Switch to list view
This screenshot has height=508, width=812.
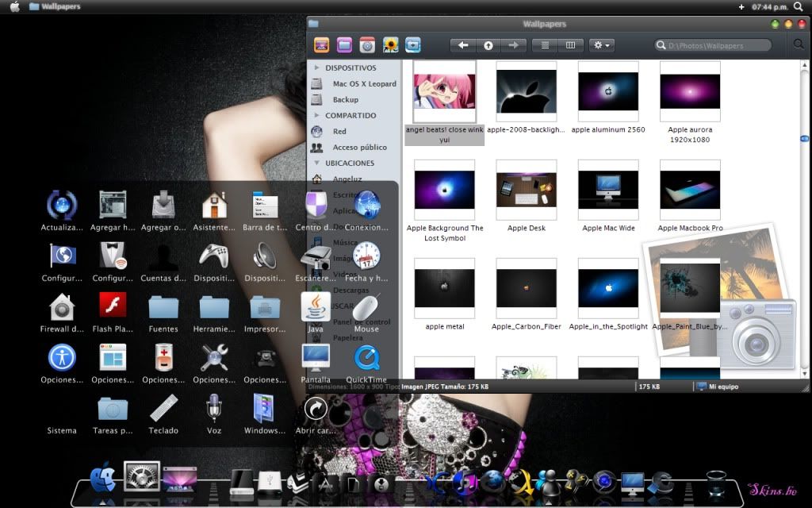[545, 45]
